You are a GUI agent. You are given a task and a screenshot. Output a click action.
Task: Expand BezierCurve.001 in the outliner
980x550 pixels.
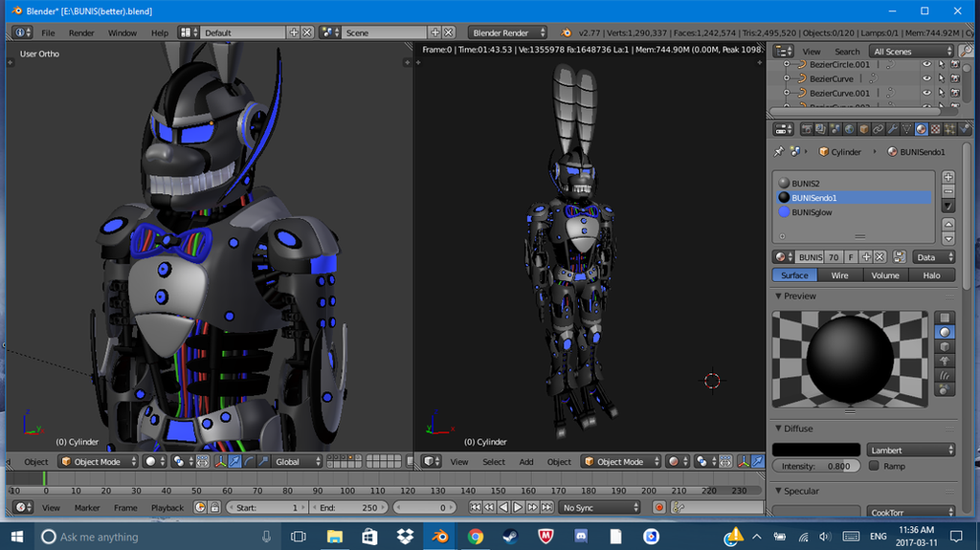click(787, 93)
